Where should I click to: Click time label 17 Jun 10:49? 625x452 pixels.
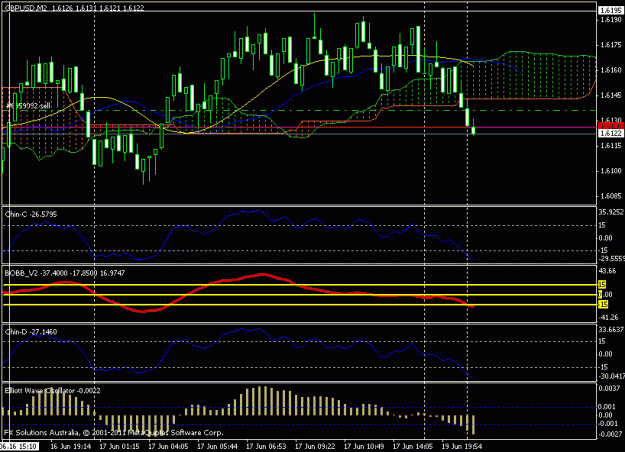tap(364, 446)
